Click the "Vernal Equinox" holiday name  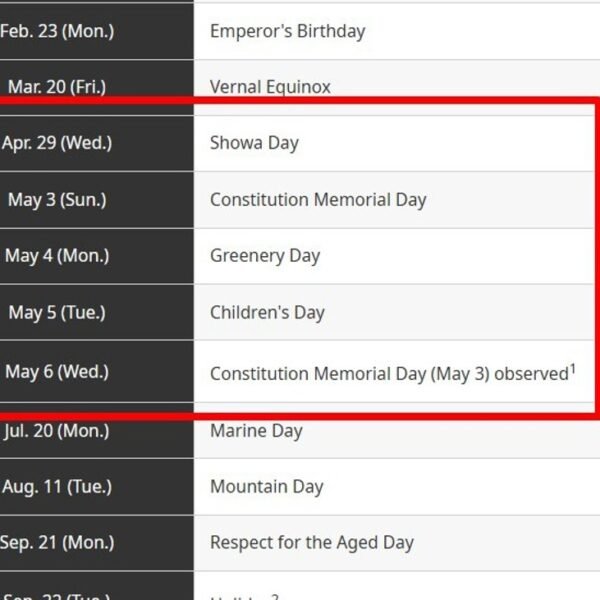(270, 87)
